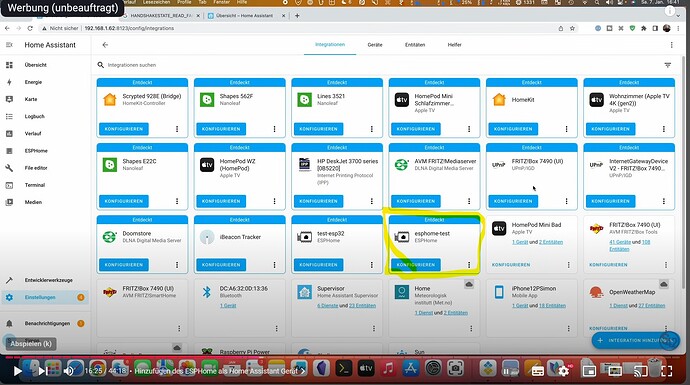
Task: Switch to the Geräte tab
Action: tap(375, 45)
